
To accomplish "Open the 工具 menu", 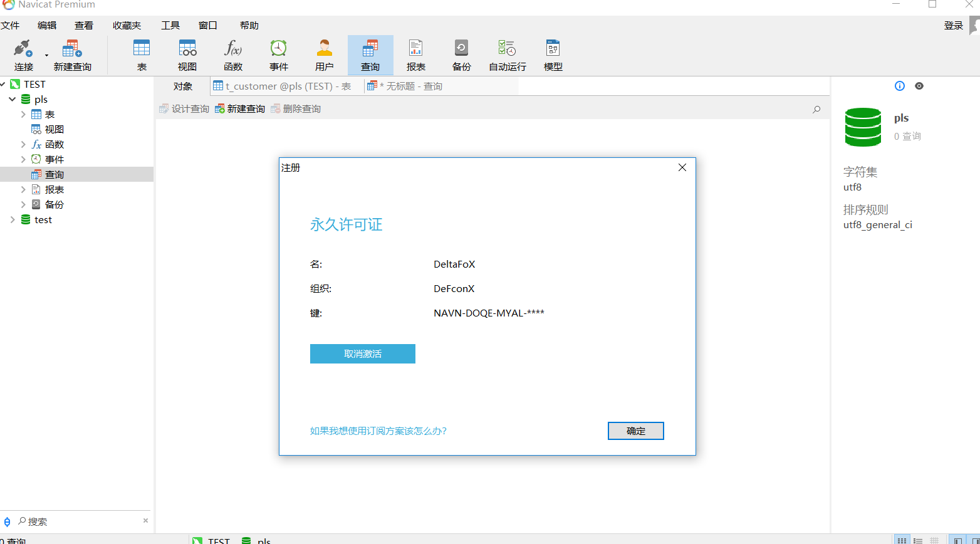I will (x=170, y=25).
